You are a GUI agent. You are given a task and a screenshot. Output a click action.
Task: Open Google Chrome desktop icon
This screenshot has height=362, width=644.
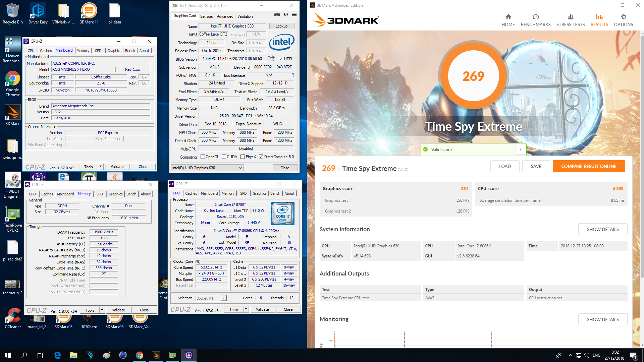pos(12,84)
